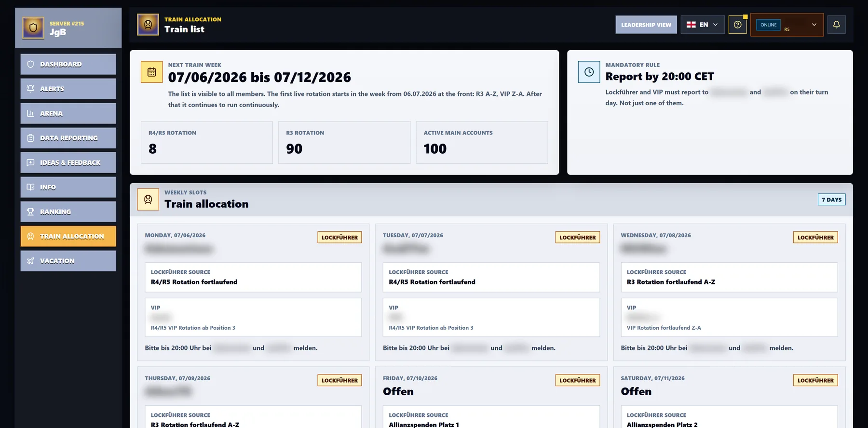Viewport: 868px width, 428px height.
Task: Click the 'Train list' page title
Action: (x=184, y=29)
